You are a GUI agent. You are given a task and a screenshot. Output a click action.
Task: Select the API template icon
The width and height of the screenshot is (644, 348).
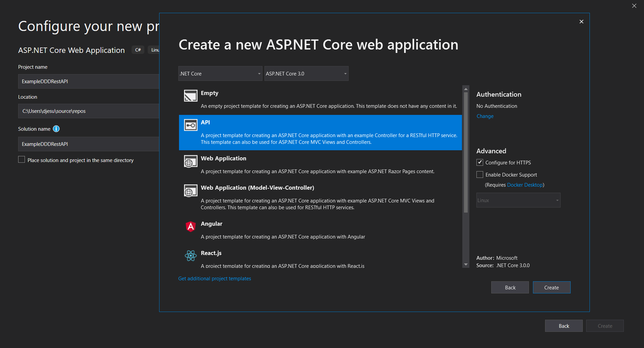point(190,125)
